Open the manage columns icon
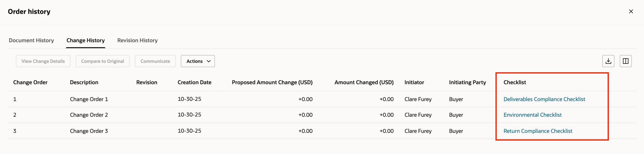The height and width of the screenshot is (154, 644). (626, 61)
